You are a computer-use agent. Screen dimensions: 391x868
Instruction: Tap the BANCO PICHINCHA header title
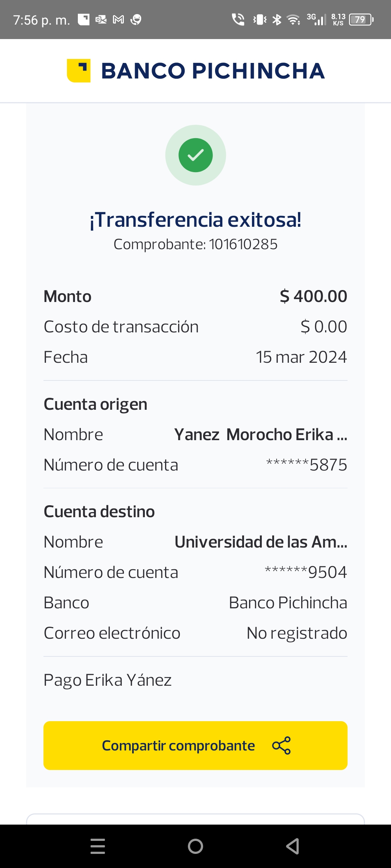click(213, 71)
